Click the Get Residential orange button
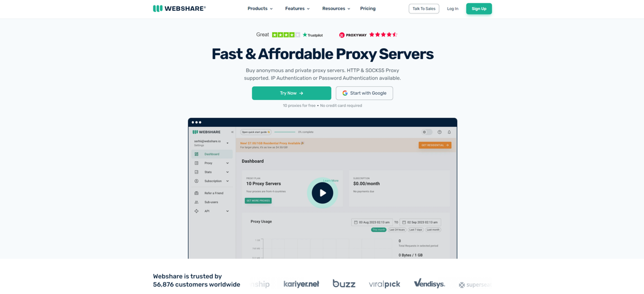 435,145
